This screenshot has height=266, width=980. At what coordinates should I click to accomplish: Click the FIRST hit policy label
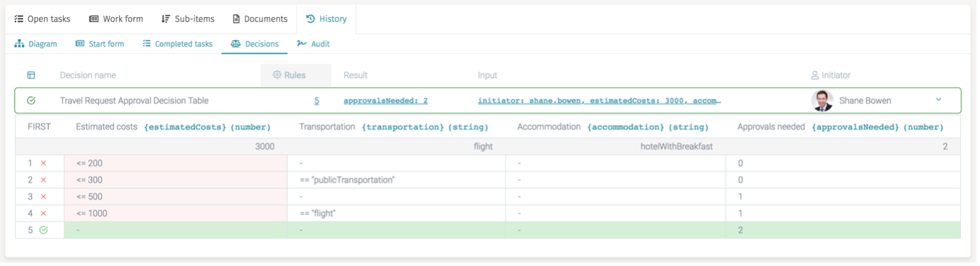(x=39, y=127)
